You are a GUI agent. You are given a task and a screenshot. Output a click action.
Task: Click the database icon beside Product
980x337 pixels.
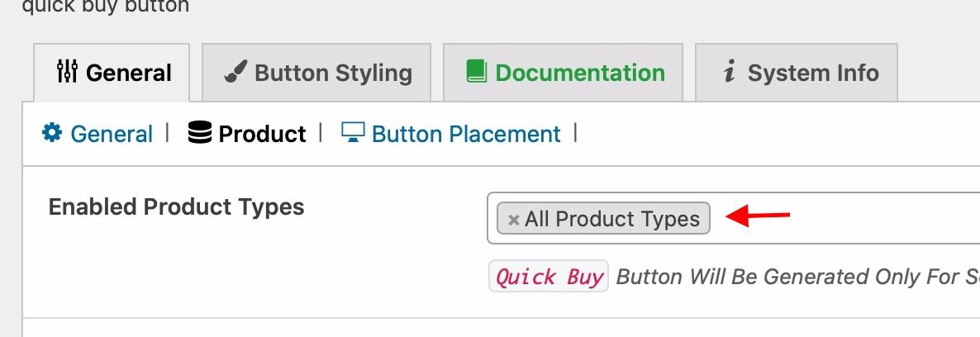(x=199, y=132)
